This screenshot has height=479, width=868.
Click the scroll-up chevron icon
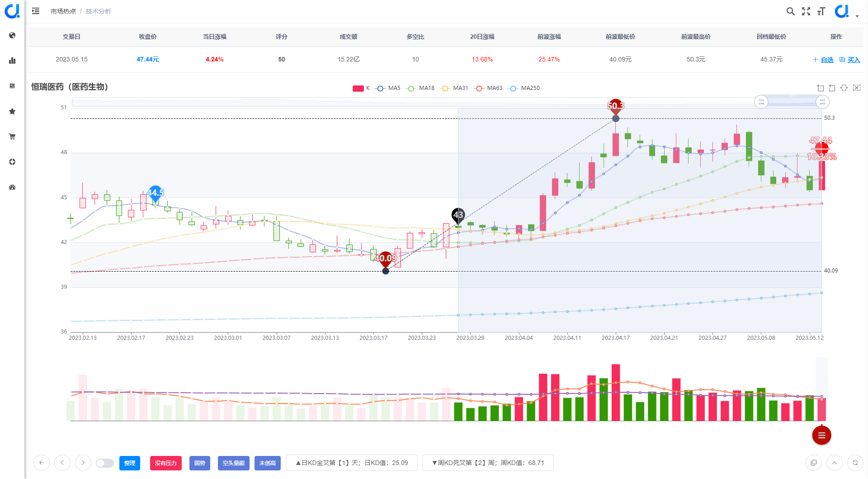click(x=835, y=463)
